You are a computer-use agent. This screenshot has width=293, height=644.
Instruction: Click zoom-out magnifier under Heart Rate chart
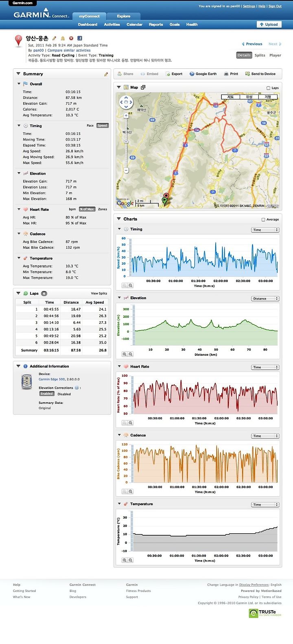coord(131,423)
